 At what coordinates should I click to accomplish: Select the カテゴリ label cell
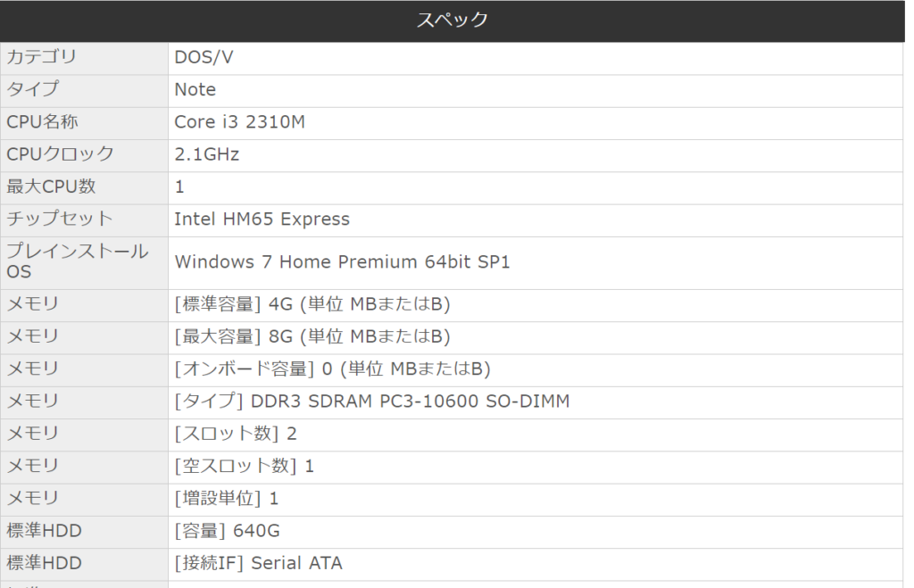point(85,58)
